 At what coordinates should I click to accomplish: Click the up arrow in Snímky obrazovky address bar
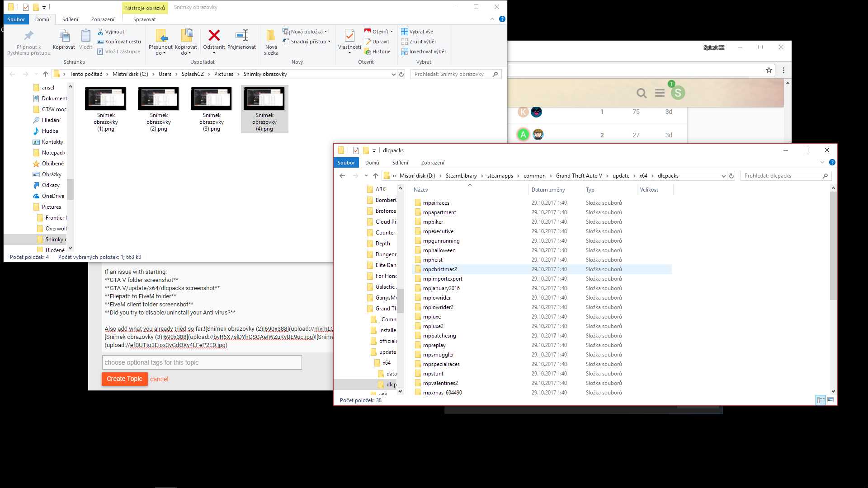[45, 74]
